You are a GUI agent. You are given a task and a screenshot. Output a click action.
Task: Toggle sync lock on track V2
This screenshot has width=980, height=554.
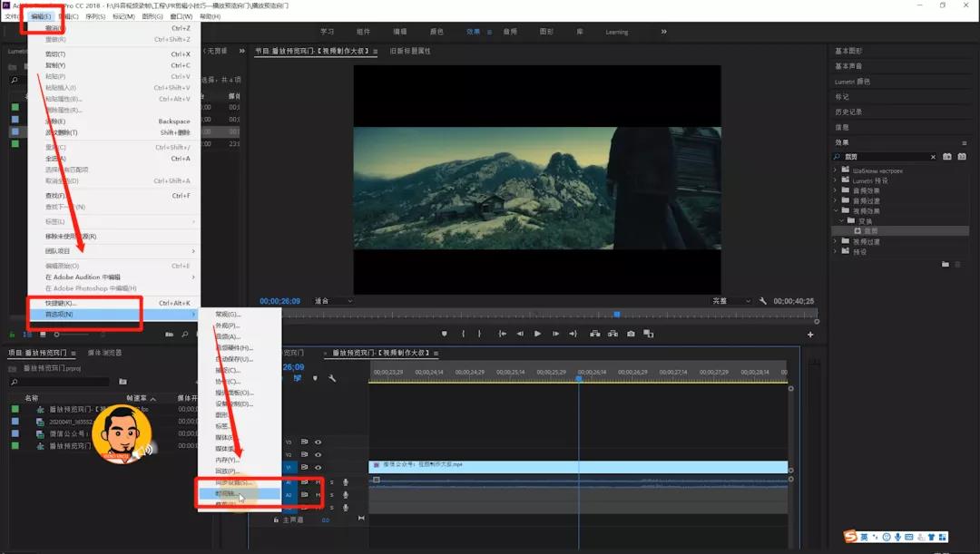pos(304,454)
